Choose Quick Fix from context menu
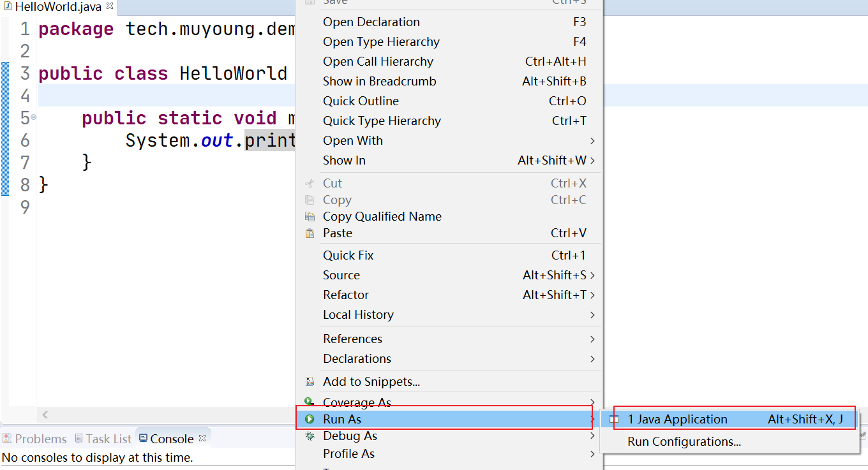 tap(348, 256)
